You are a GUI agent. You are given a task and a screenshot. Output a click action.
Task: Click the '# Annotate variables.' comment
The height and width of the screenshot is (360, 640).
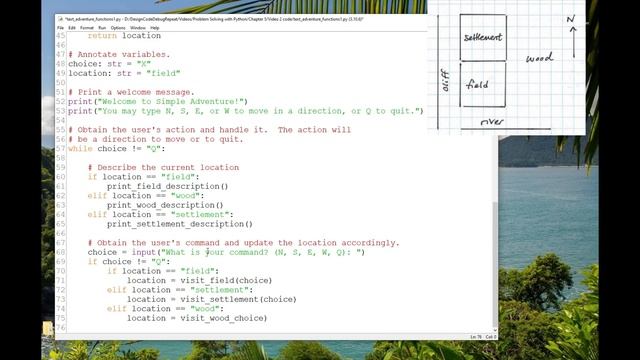coord(119,54)
